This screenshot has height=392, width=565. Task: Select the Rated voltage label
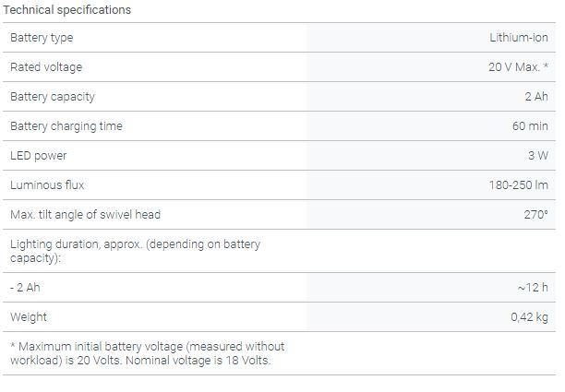click(46, 67)
